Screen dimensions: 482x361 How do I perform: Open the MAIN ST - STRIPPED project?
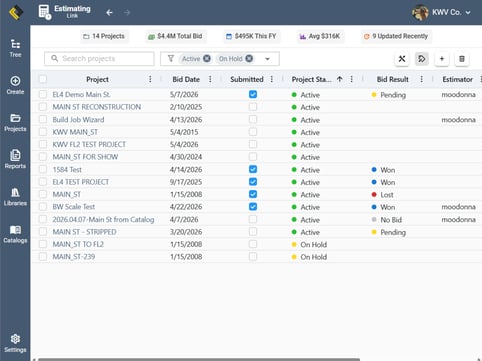84,232
